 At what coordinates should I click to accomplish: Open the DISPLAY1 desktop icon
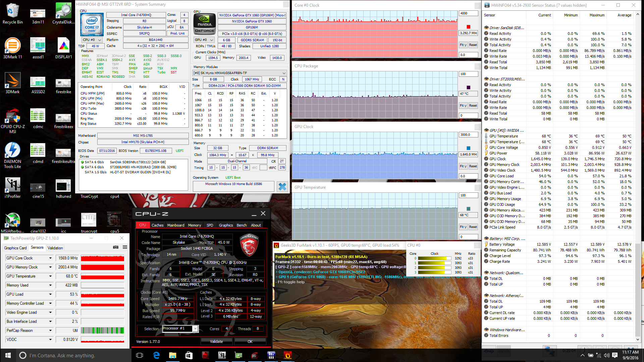[x=63, y=48]
